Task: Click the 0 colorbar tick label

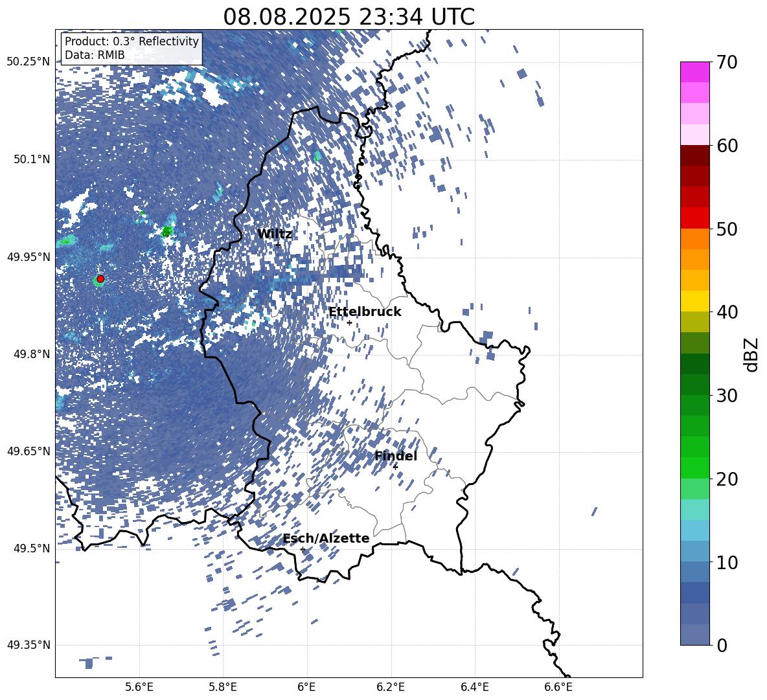Action: tap(722, 645)
